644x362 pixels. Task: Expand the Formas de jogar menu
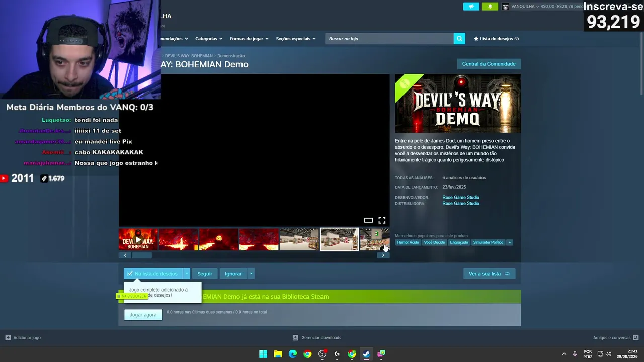pyautogui.click(x=249, y=39)
